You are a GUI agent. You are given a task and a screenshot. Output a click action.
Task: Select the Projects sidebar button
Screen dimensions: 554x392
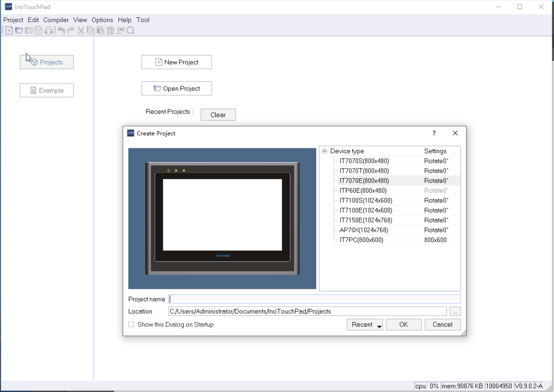click(47, 62)
